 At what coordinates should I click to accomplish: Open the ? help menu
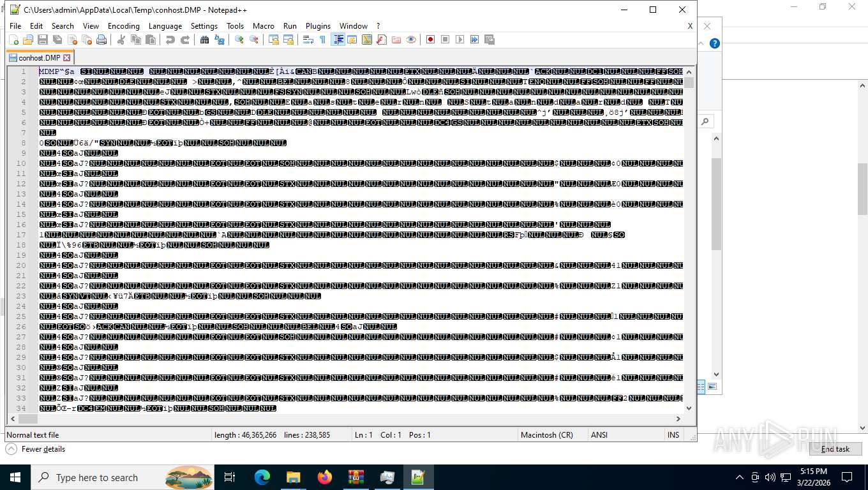pyautogui.click(x=378, y=26)
